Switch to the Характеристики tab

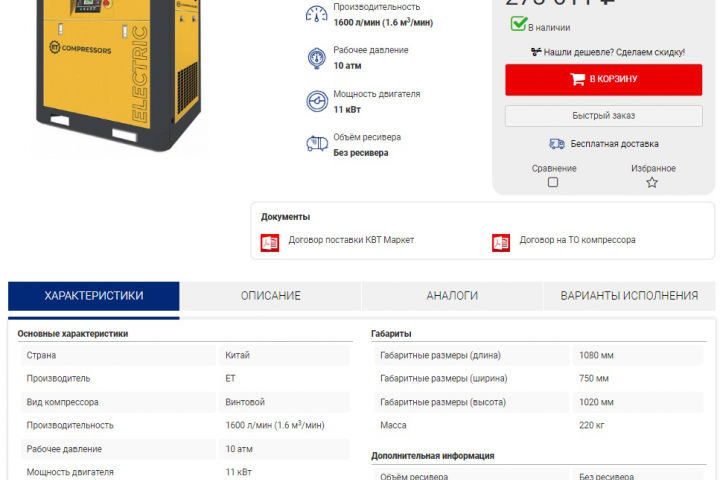click(x=94, y=296)
